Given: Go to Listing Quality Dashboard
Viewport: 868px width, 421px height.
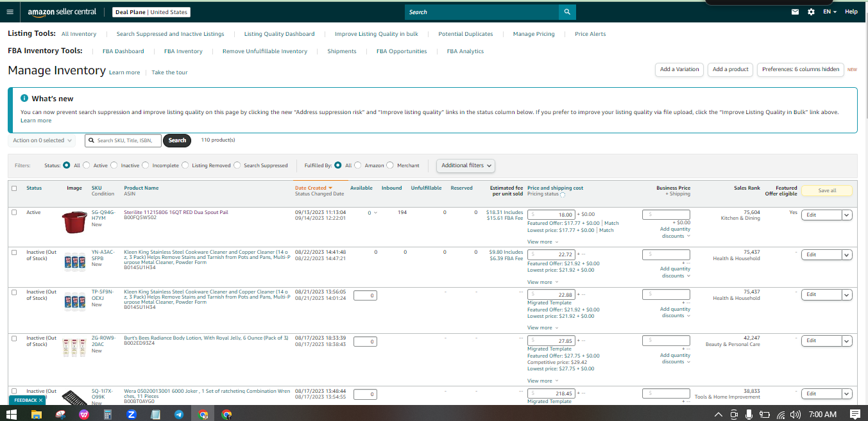Looking at the screenshot, I should tap(279, 34).
